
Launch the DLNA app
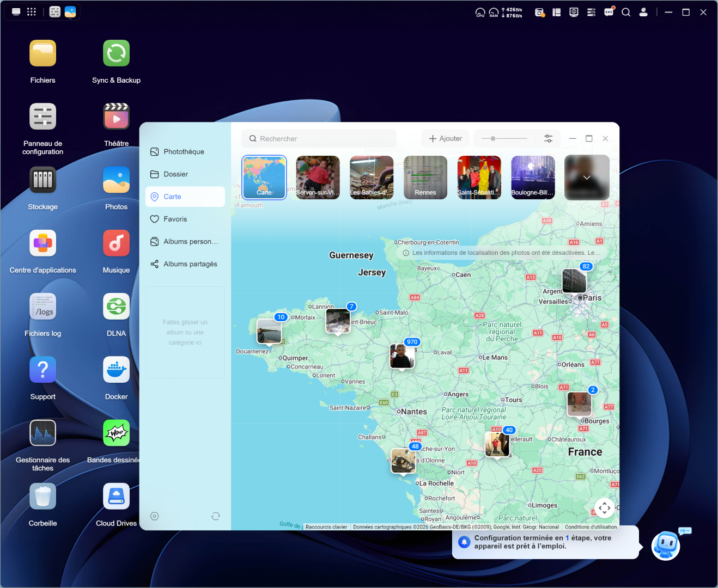click(x=116, y=307)
